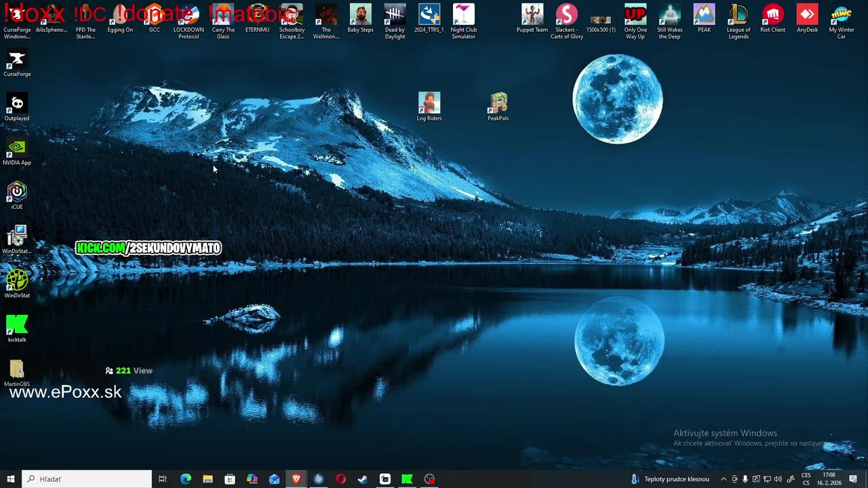Select the Schoolboy Escape 2 shortcut
The height and width of the screenshot is (488, 868).
pos(292,22)
